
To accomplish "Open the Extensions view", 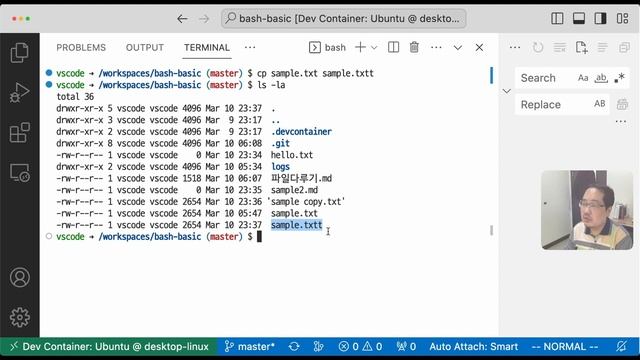I will point(20,132).
